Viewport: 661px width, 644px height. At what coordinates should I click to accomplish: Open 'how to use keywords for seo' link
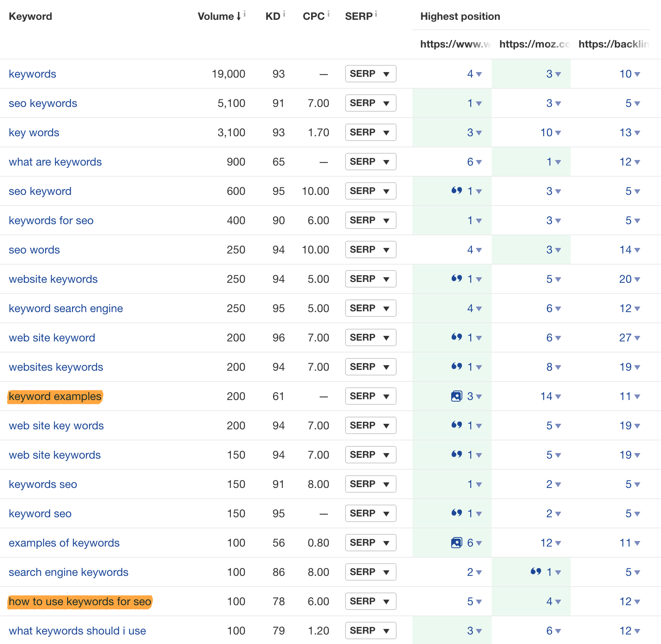[x=80, y=602]
